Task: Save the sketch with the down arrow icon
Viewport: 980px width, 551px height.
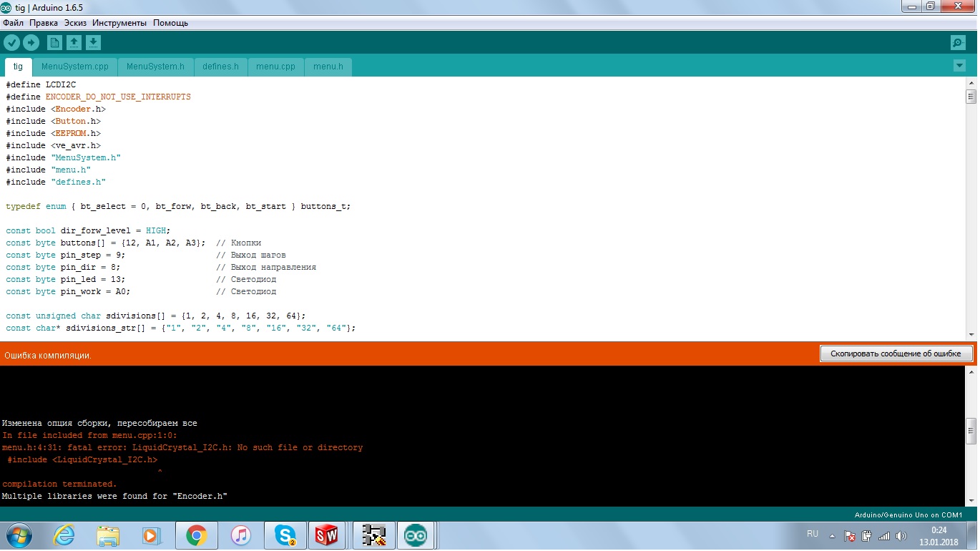Action: 93,43
